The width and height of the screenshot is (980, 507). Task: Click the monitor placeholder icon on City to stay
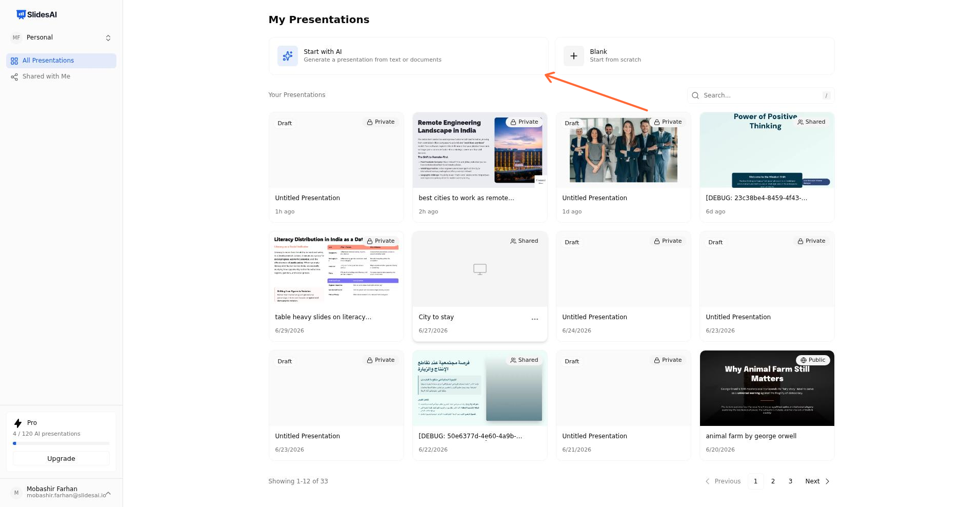pos(480,269)
